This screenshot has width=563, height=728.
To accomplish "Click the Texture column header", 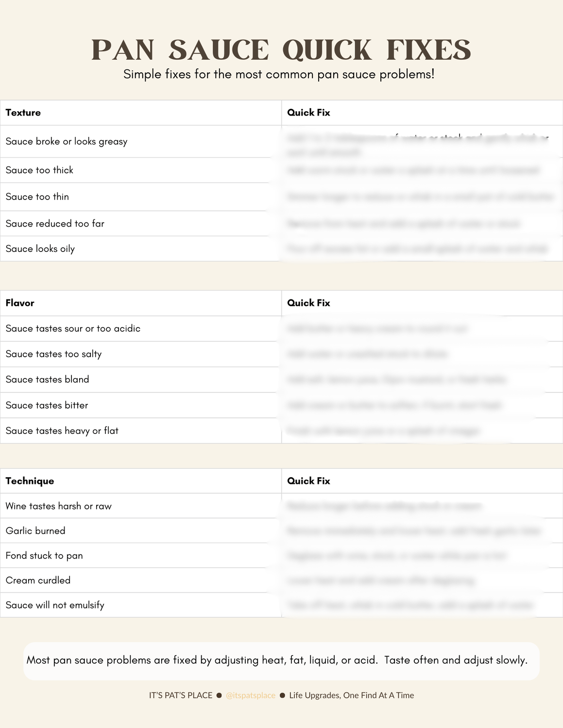I will pos(23,113).
